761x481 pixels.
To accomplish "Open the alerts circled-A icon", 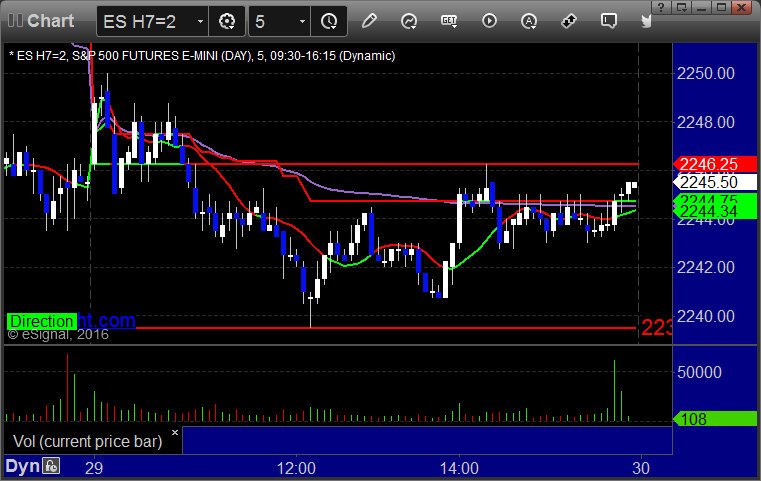I will [x=529, y=21].
